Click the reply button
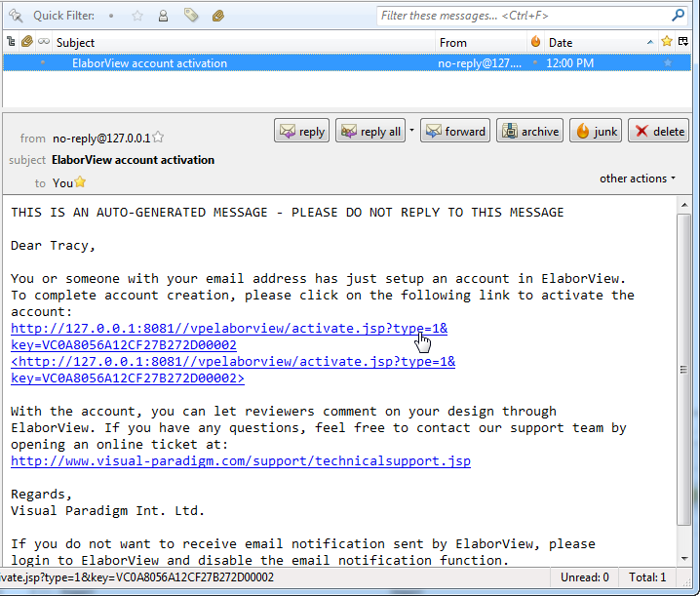The width and height of the screenshot is (700, 596). [301, 131]
